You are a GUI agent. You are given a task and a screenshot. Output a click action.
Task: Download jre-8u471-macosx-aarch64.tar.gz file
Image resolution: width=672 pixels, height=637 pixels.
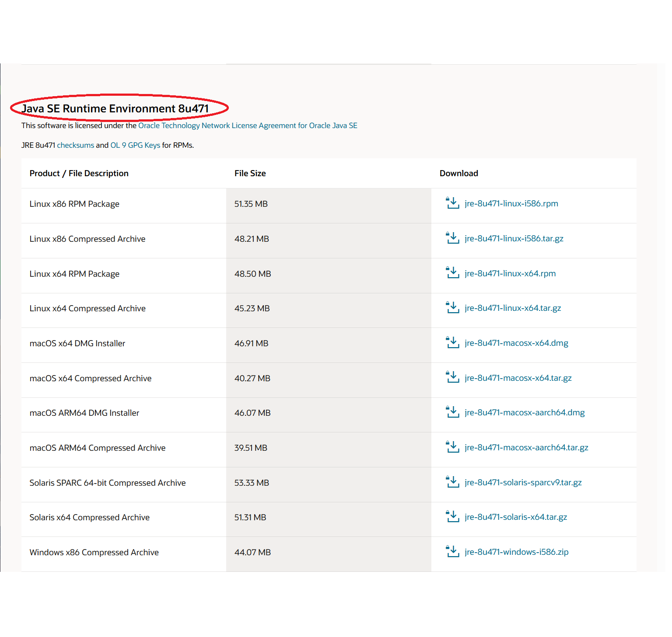(x=526, y=447)
